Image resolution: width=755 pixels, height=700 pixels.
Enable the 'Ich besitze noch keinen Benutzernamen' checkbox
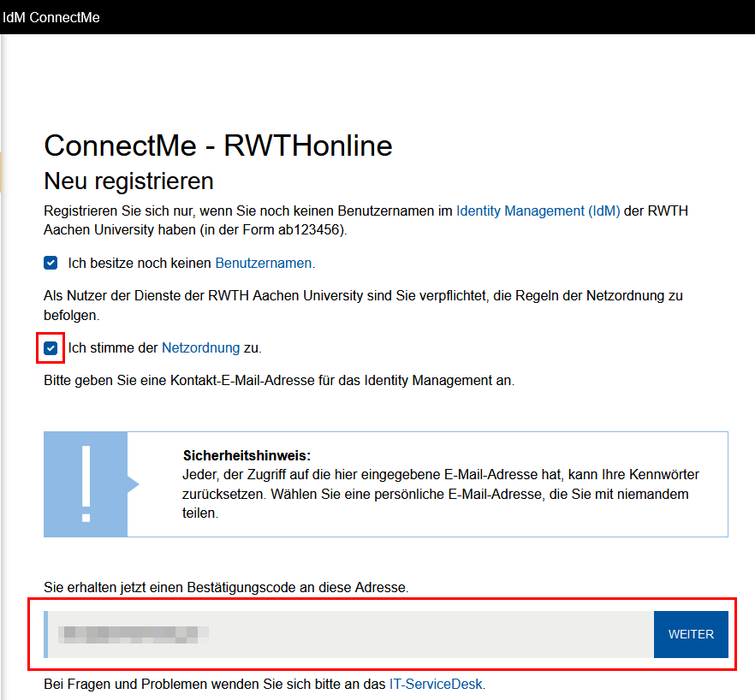[50, 263]
